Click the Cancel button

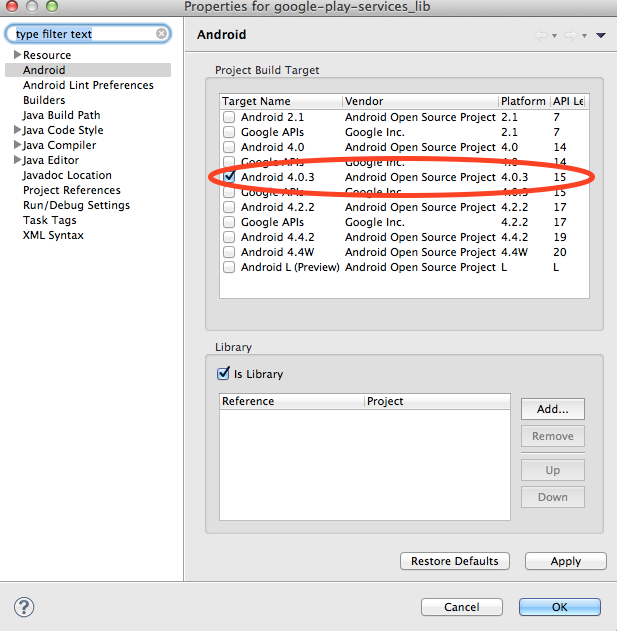coord(462,607)
